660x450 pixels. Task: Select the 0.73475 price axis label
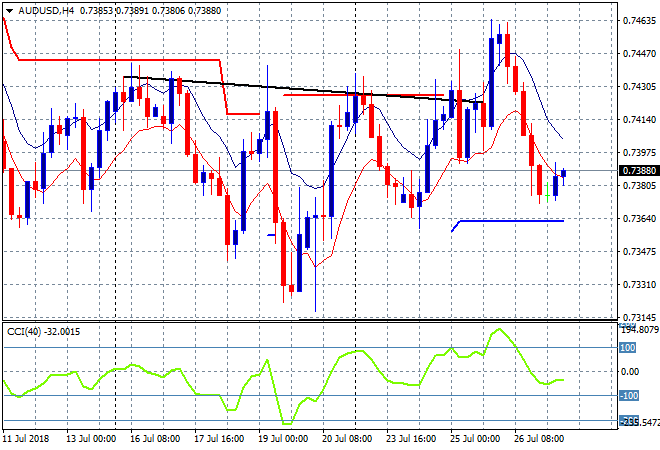point(639,251)
